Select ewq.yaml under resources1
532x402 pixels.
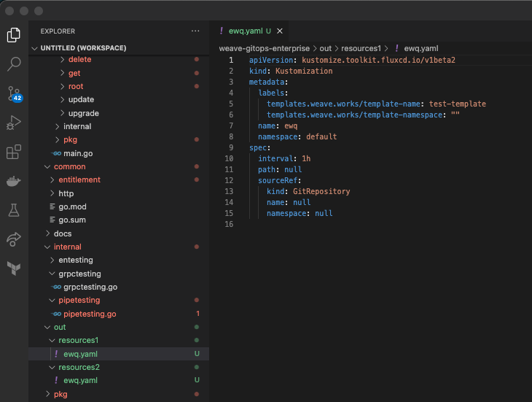click(x=119, y=353)
